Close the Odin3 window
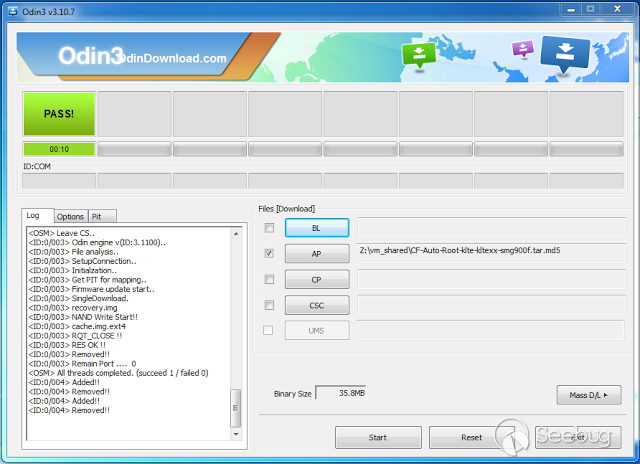Screen dimensions: 640x464 [618, 9]
